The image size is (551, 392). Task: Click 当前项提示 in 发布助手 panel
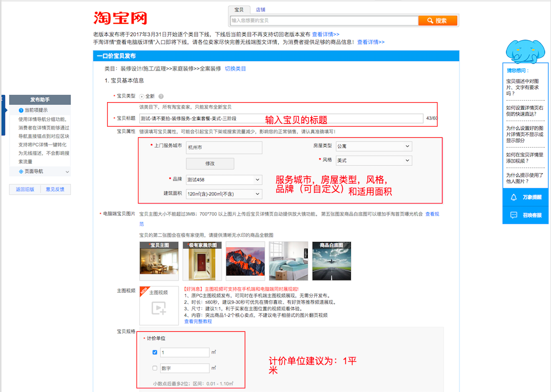[36, 110]
